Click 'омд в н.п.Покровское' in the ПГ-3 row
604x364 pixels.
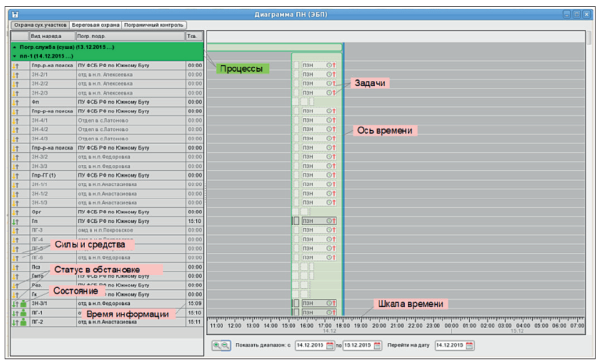tap(105, 230)
